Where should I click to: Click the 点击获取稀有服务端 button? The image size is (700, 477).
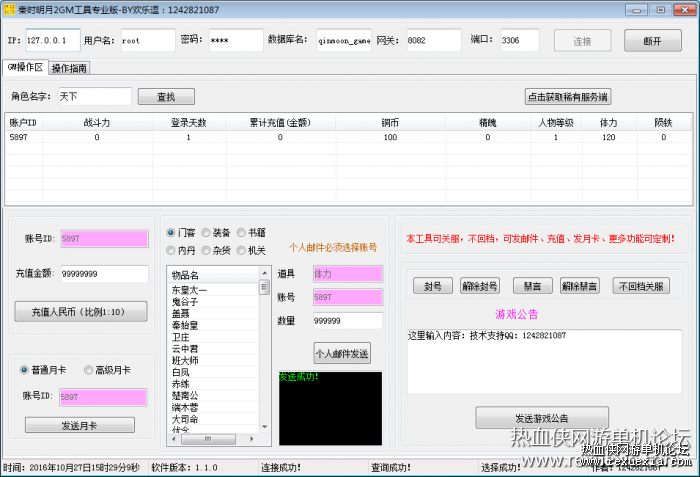[567, 97]
